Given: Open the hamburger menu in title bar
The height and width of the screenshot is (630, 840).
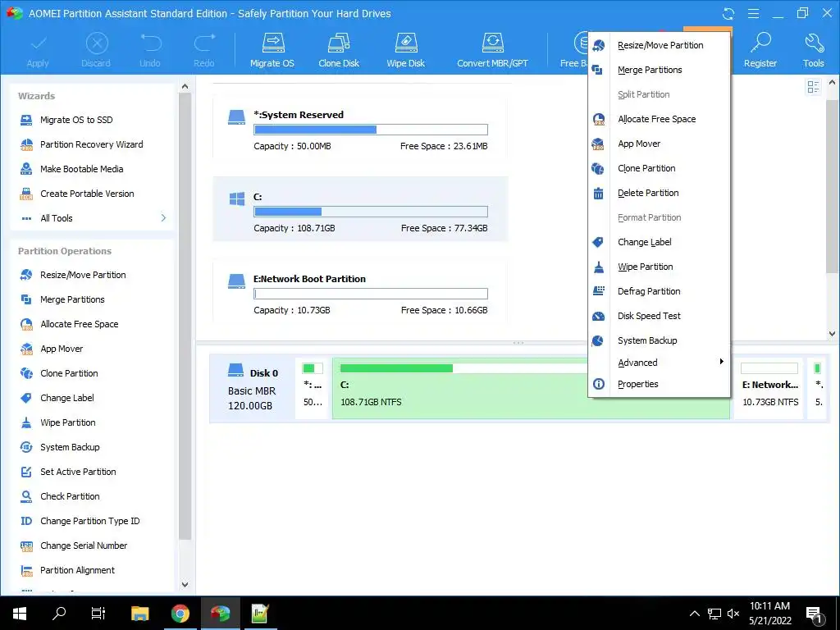Looking at the screenshot, I should coord(753,13).
